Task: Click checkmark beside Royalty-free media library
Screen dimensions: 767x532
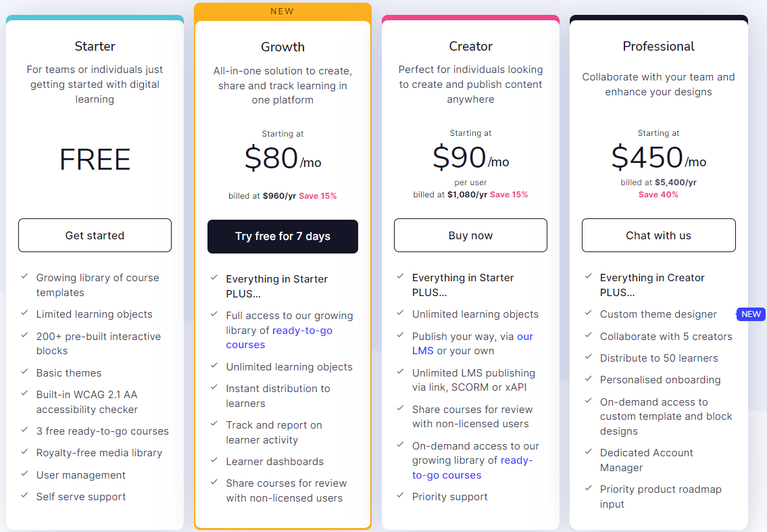Action: (25, 452)
